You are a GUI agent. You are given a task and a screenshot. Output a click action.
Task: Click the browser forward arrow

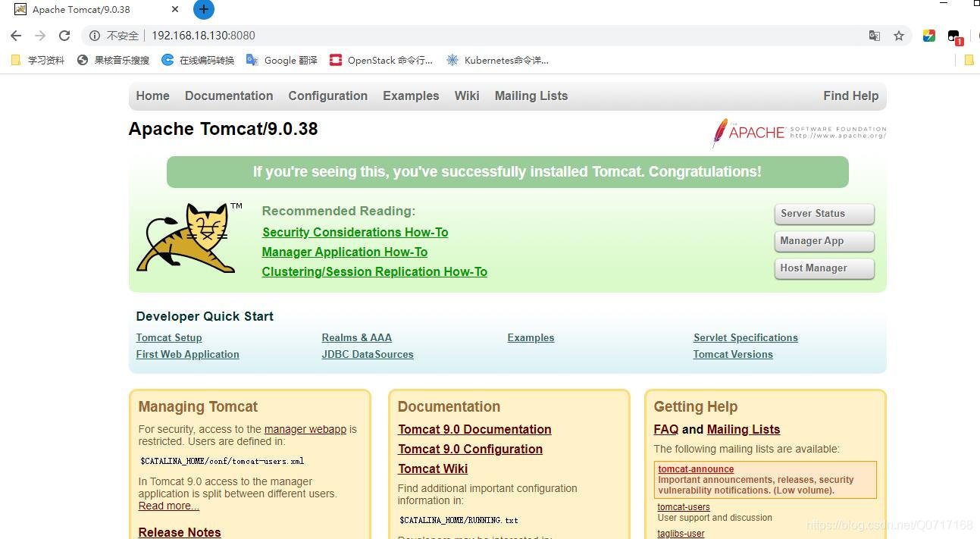[40, 36]
